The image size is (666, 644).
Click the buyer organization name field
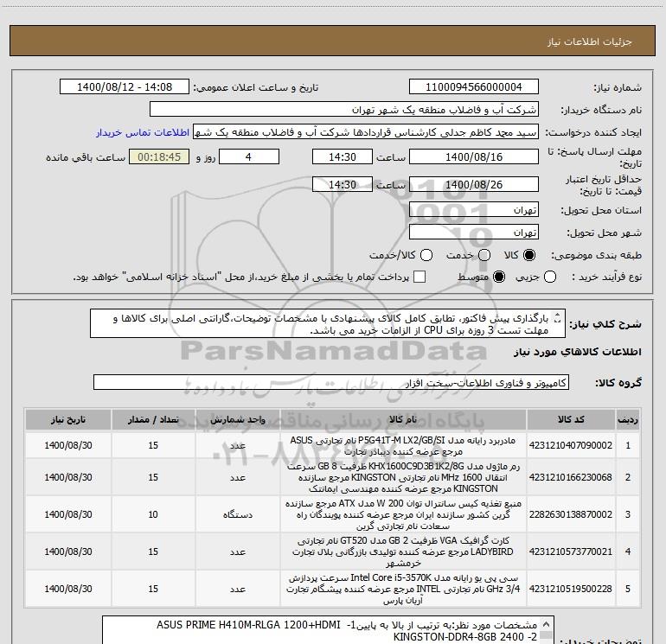[x=344, y=110]
